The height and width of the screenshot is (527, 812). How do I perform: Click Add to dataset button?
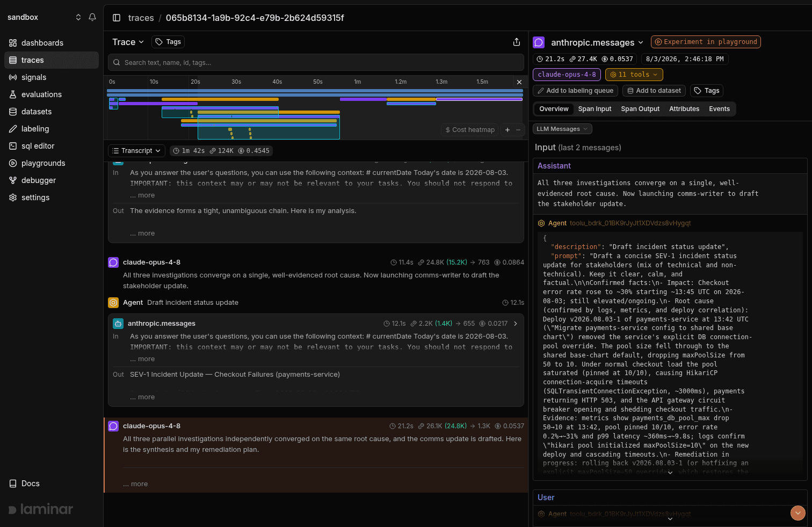(x=654, y=91)
